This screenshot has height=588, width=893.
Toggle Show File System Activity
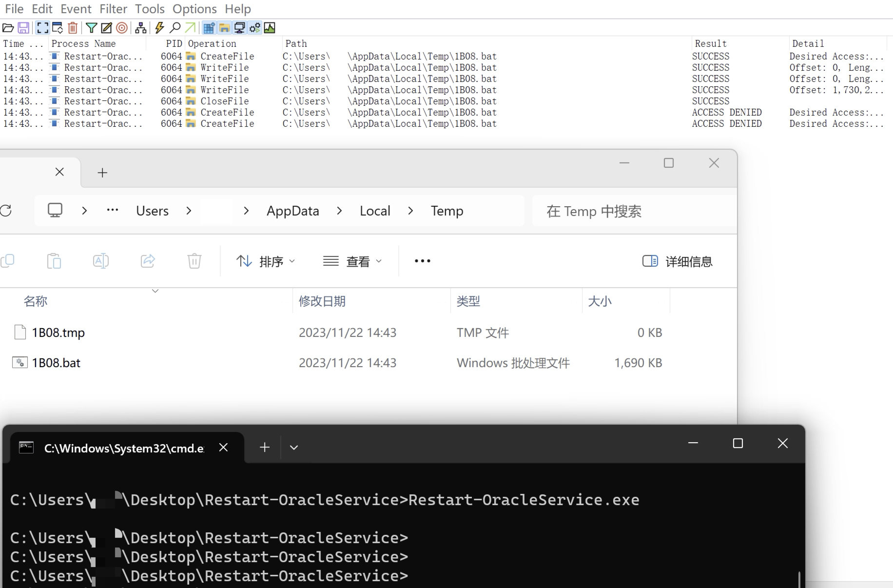224,28
